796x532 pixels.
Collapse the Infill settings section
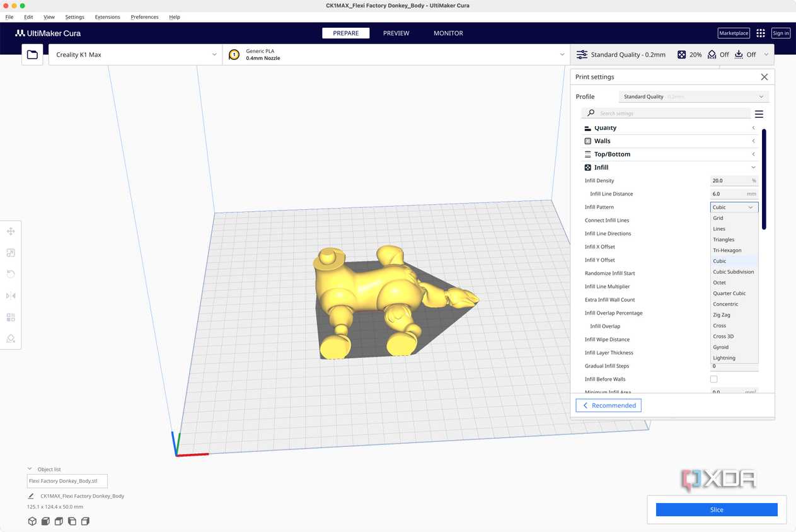[x=670, y=168]
